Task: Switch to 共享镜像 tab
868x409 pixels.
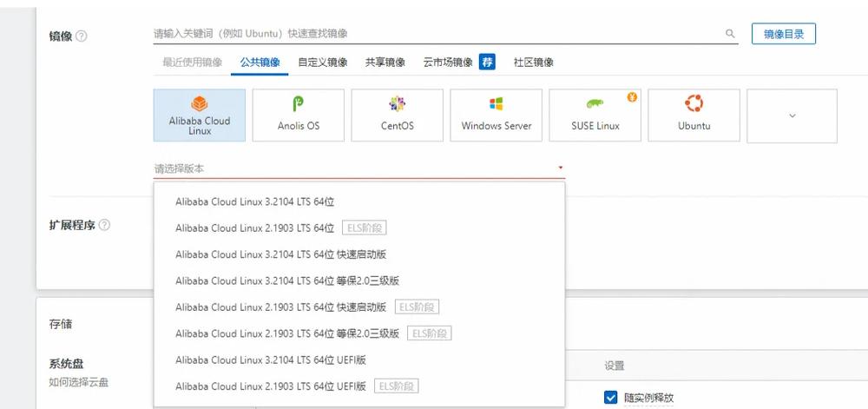Action: click(x=385, y=63)
